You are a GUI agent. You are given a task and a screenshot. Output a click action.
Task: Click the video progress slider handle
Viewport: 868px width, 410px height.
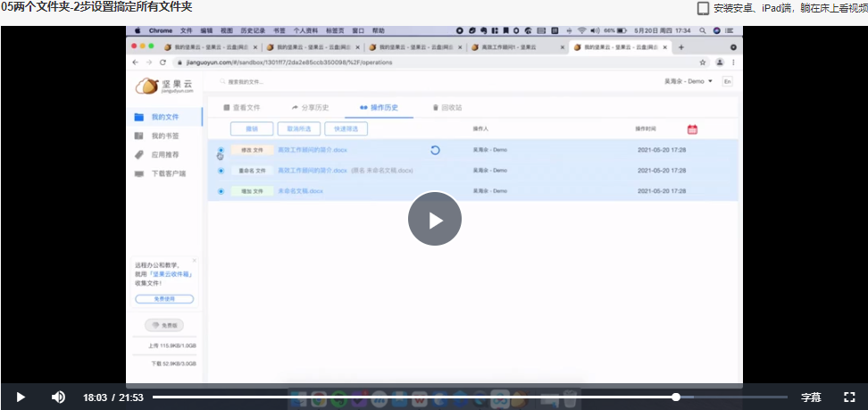click(676, 397)
